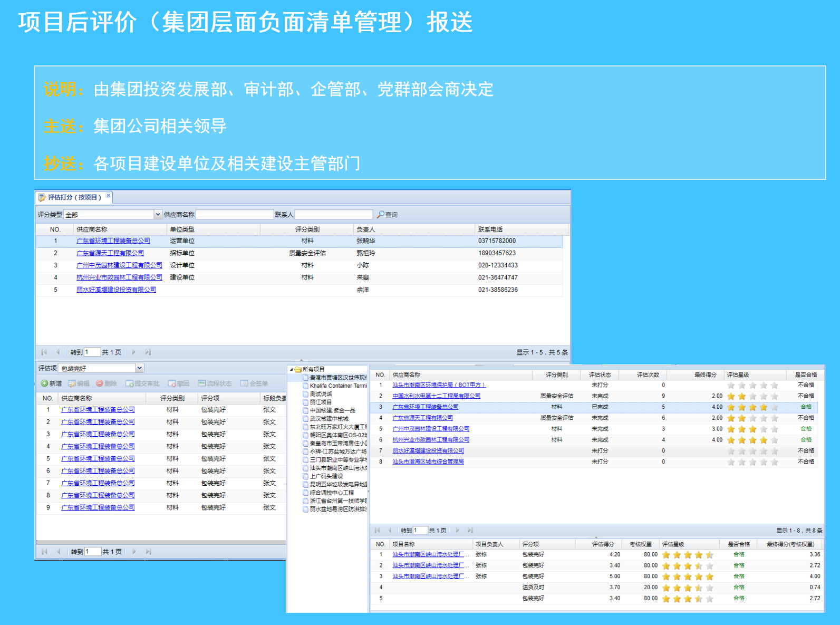Image resolution: width=840 pixels, height=625 pixels.
Task: Go to previous page in lower-left pager
Action: pos(59,552)
